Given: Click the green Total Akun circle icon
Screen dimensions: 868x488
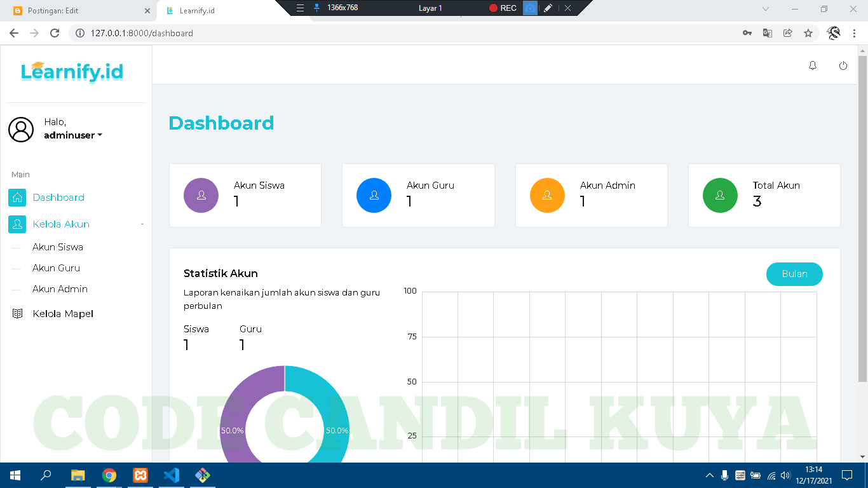Looking at the screenshot, I should click(x=720, y=195).
